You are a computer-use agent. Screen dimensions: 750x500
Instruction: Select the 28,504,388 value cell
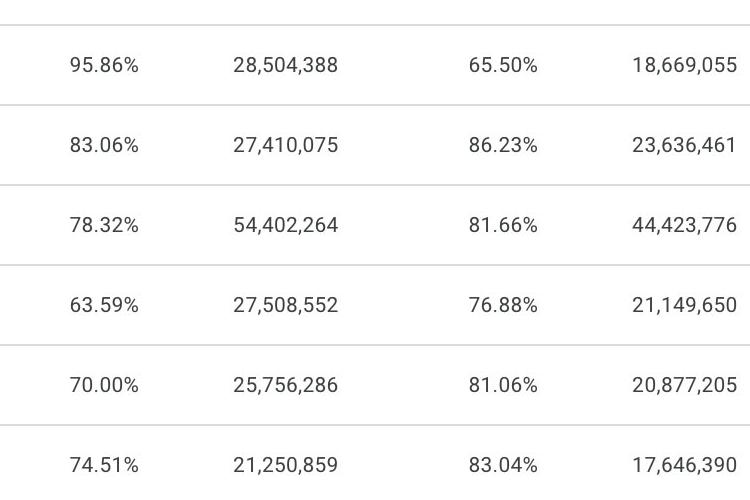pyautogui.click(x=286, y=65)
